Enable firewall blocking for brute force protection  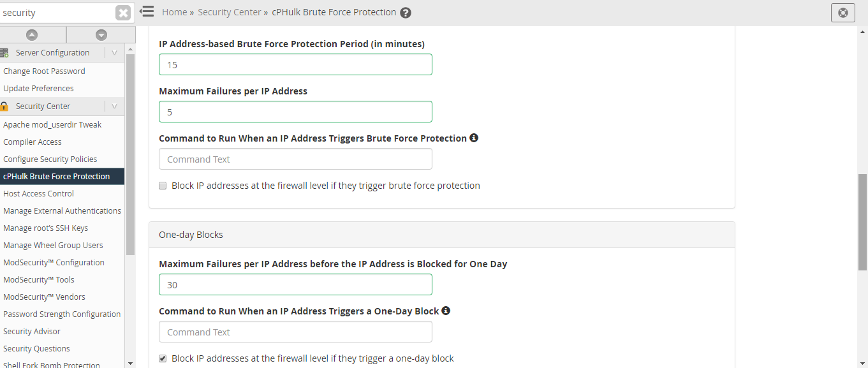tap(163, 186)
